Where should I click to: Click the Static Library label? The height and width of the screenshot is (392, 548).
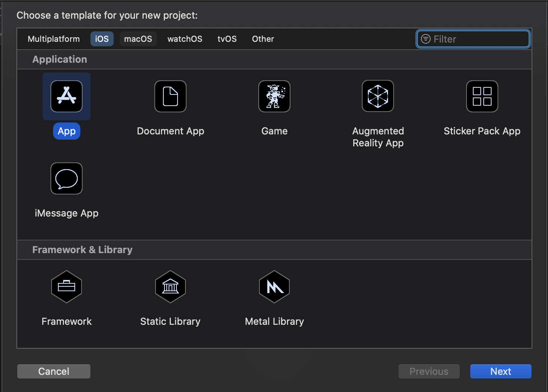click(x=170, y=321)
